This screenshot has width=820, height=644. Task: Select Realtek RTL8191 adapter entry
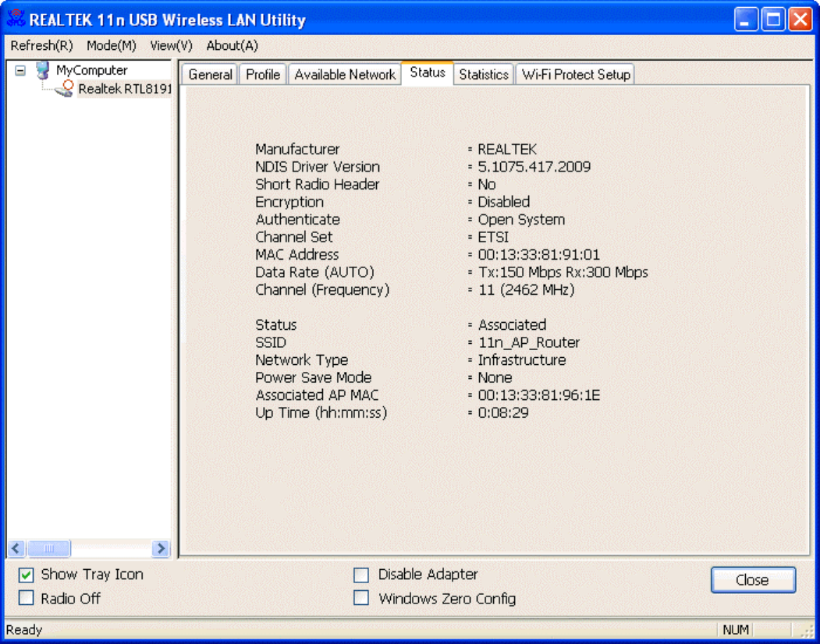click(x=125, y=89)
